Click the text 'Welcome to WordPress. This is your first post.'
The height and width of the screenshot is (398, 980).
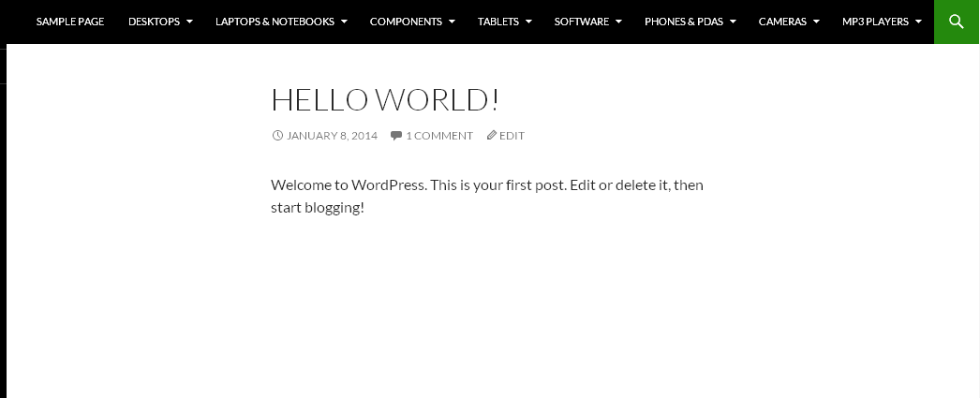(418, 184)
